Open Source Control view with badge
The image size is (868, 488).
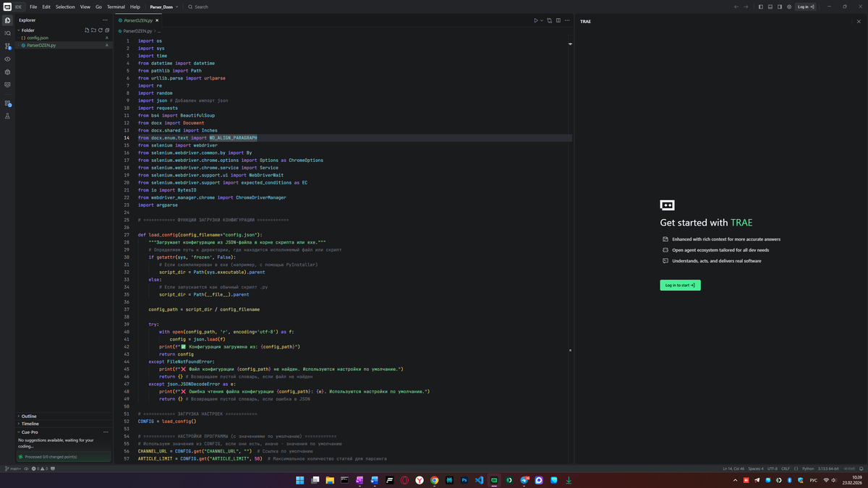(x=7, y=46)
